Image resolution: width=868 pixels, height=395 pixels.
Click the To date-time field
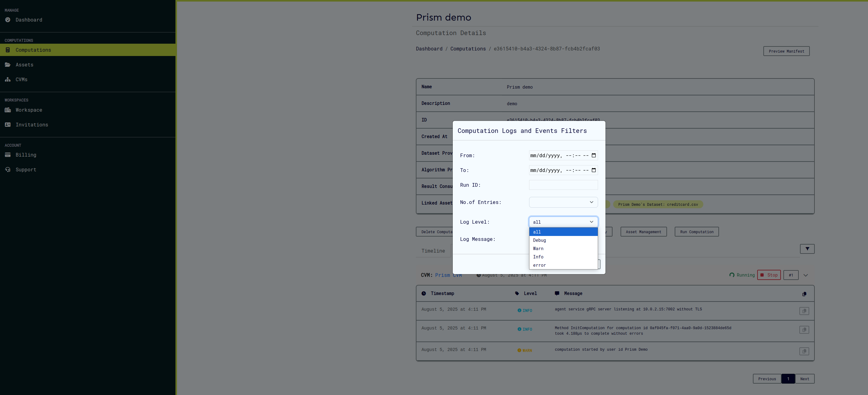pos(563,170)
